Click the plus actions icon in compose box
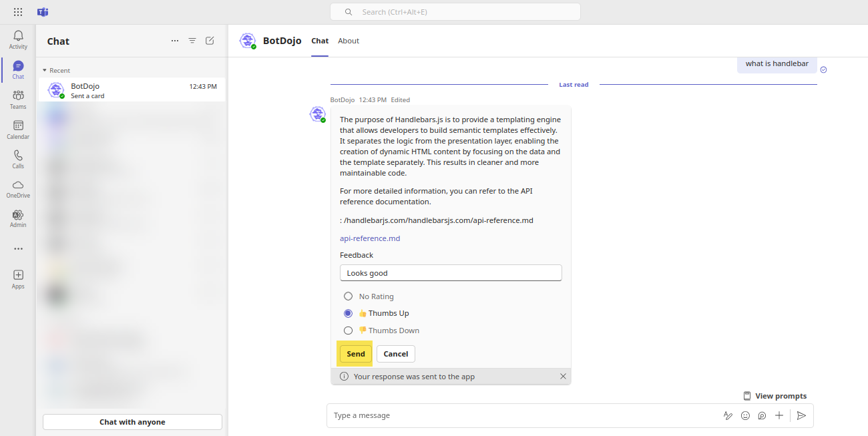868x436 pixels. point(779,415)
